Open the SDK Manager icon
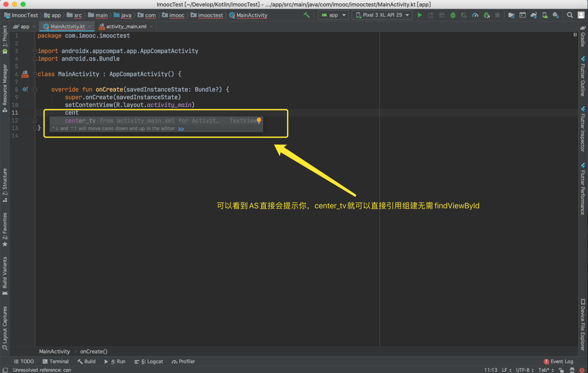Viewport: 588px width, 373px height. click(556, 15)
